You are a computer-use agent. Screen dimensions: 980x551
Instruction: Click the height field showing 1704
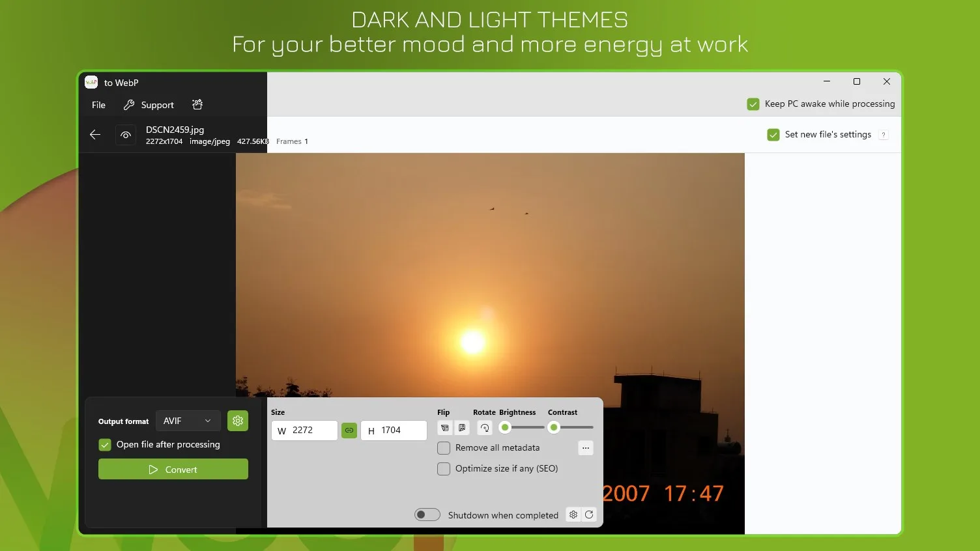tap(394, 431)
